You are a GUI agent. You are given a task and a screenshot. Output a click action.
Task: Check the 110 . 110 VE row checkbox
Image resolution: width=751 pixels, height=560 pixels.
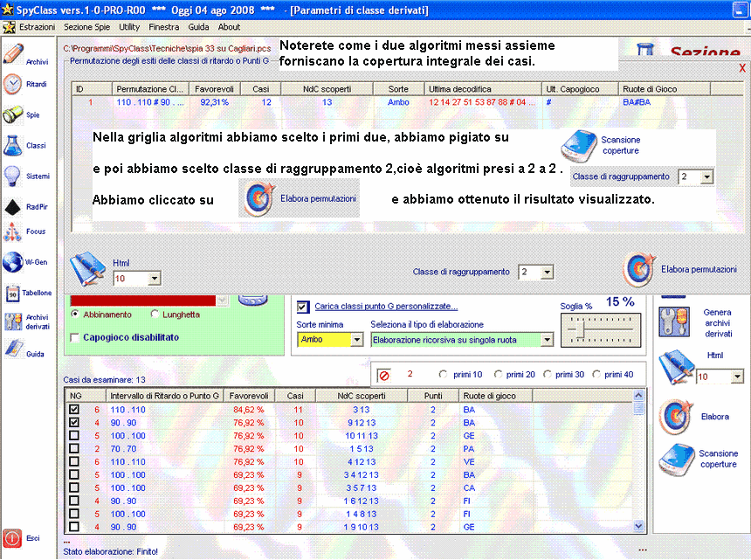(x=74, y=461)
